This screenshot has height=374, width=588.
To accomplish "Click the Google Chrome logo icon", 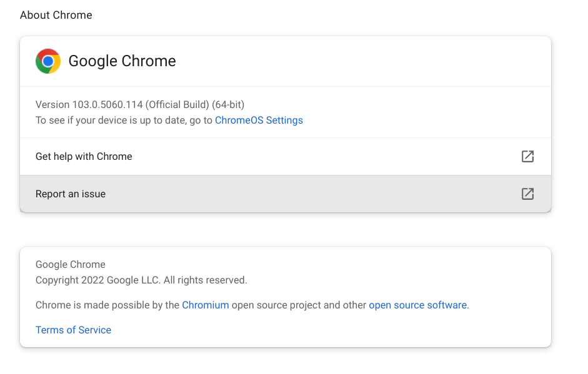I will pyautogui.click(x=48, y=61).
